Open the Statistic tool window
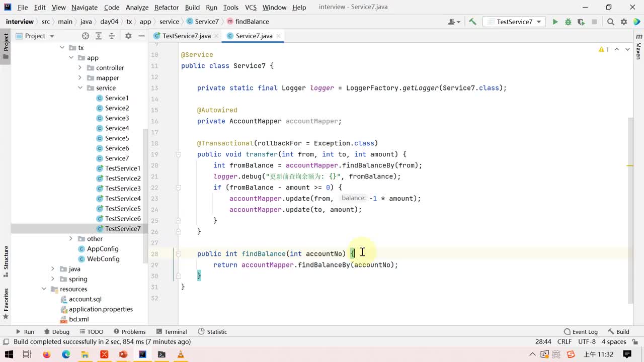Screen dimensions: 644x362 click(x=212, y=331)
